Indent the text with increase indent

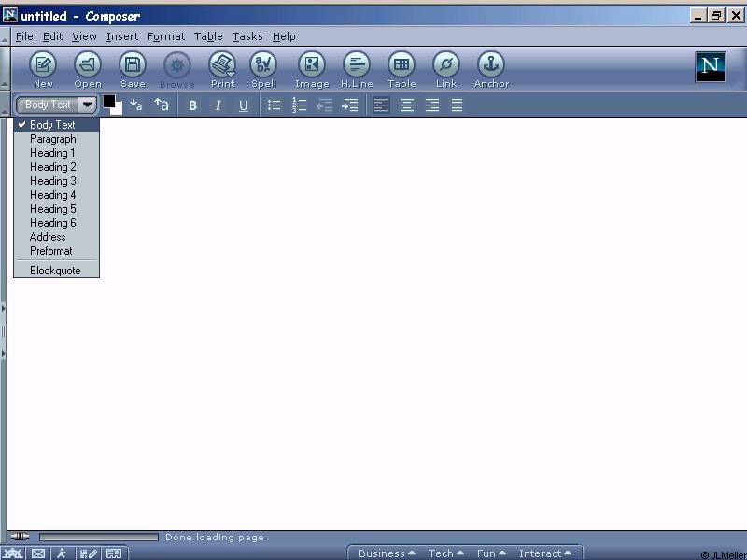click(x=349, y=105)
